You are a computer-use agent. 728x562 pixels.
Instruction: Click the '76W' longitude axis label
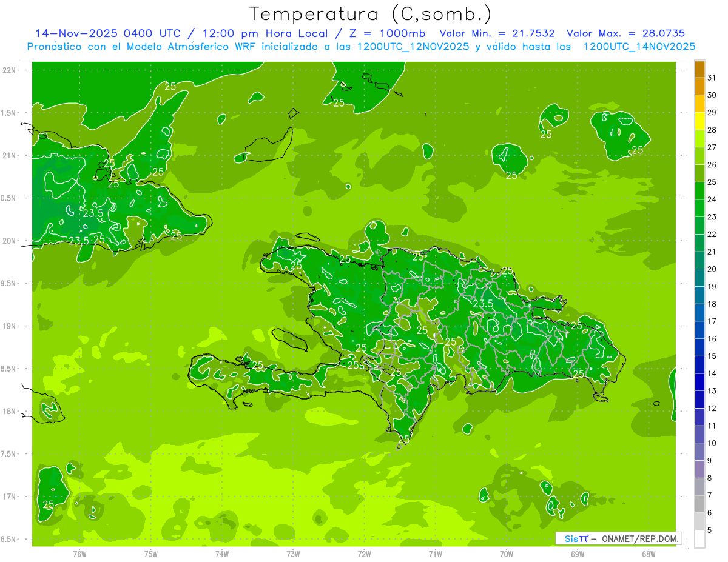click(x=79, y=554)
